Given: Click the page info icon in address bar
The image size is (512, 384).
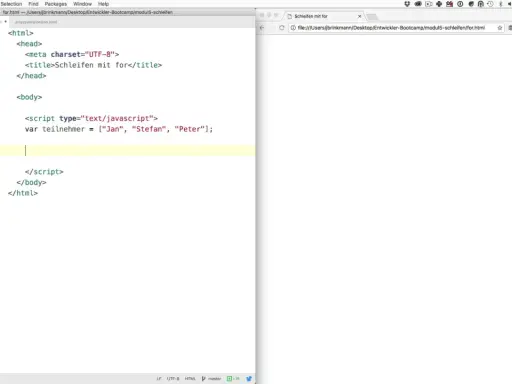Looking at the screenshot, I should 293,28.
